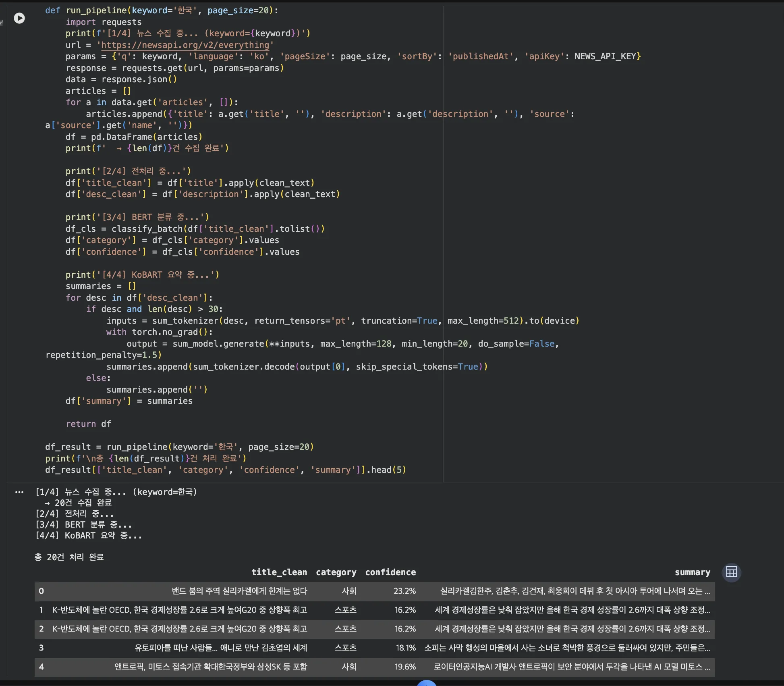The height and width of the screenshot is (686, 784).
Task: Click confidence value 23.2% in row 0
Action: 404,591
